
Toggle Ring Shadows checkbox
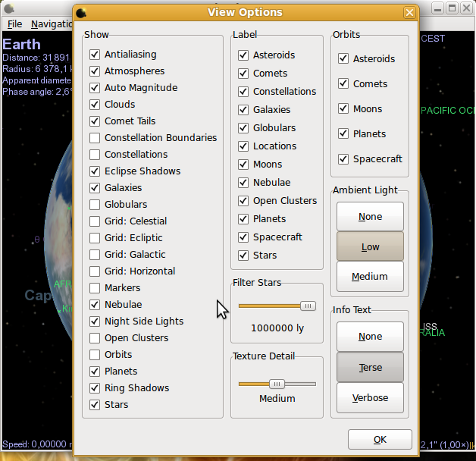pyautogui.click(x=95, y=388)
